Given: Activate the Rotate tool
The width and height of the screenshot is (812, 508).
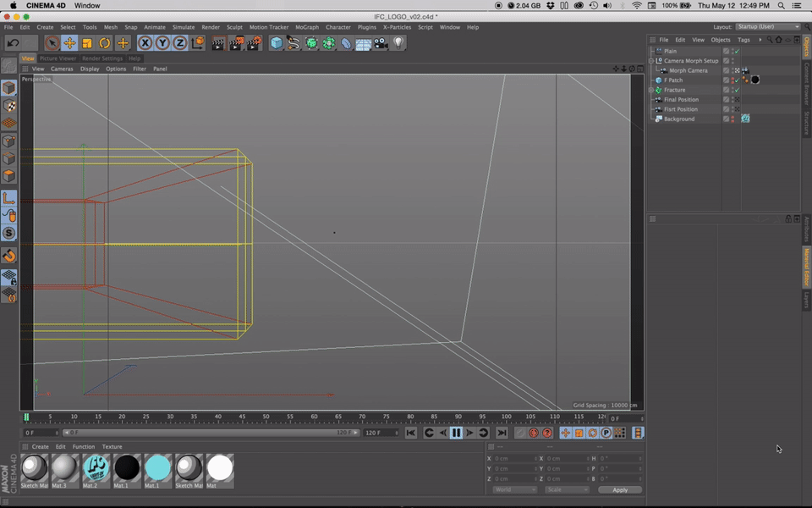Looking at the screenshot, I should click(x=105, y=43).
